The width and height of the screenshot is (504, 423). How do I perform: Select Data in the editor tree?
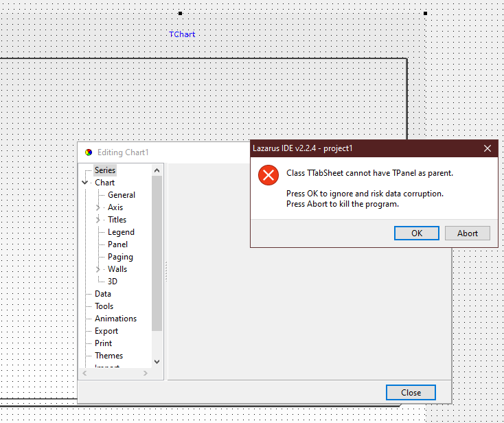point(103,294)
